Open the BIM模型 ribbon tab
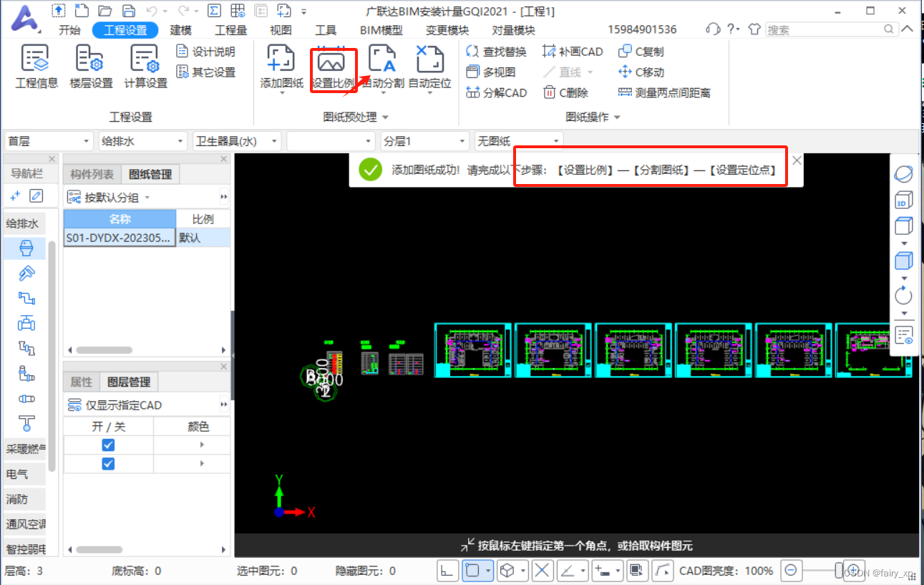This screenshot has height=585, width=924. (x=381, y=30)
